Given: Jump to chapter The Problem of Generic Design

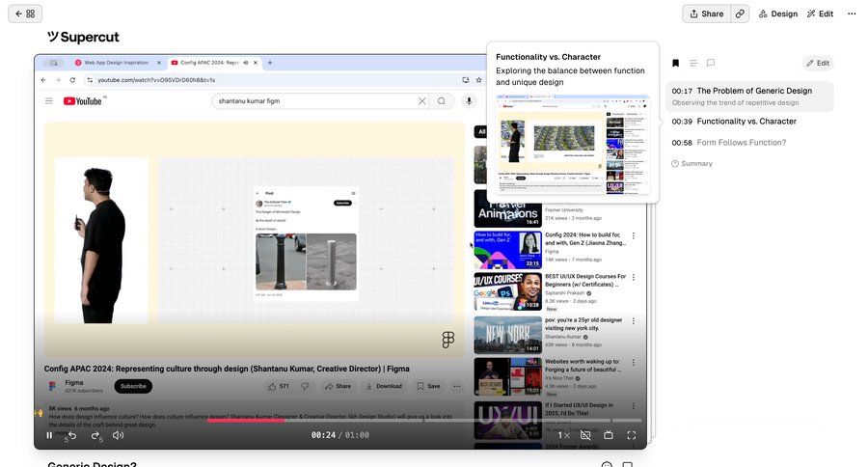Looking at the screenshot, I should (x=749, y=96).
